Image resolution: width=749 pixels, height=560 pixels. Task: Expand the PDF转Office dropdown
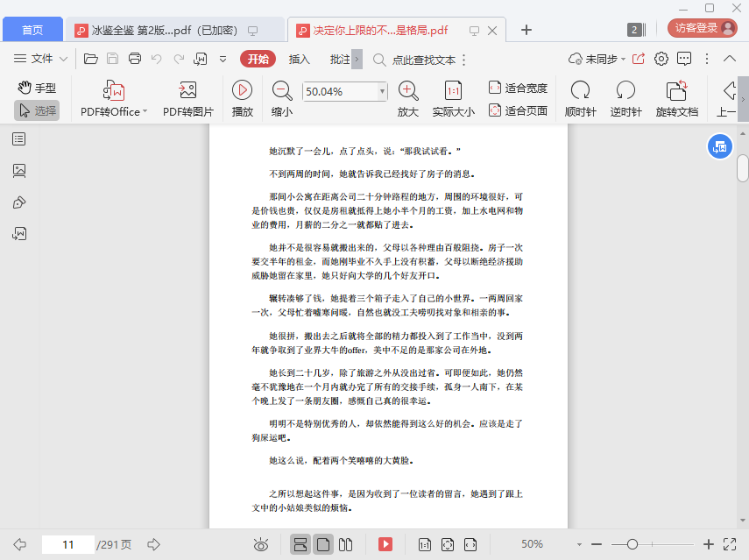145,112
